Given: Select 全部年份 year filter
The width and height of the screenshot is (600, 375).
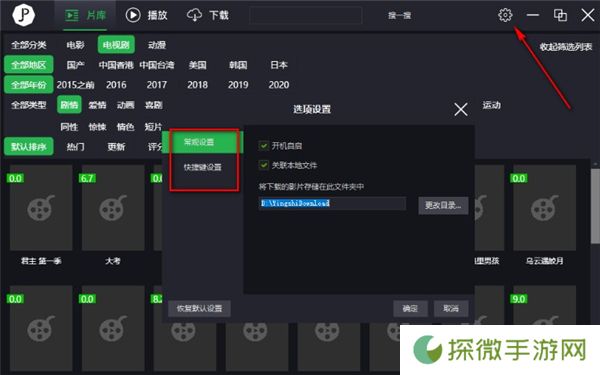Looking at the screenshot, I should pos(29,85).
